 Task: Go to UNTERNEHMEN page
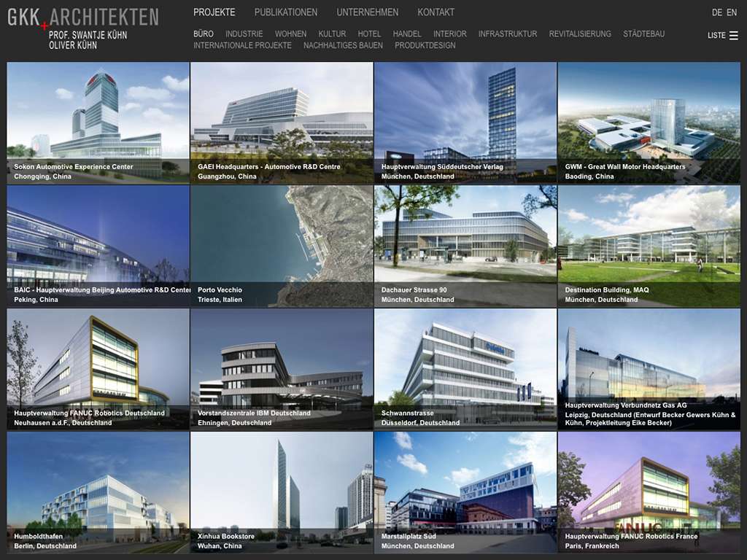coord(368,12)
